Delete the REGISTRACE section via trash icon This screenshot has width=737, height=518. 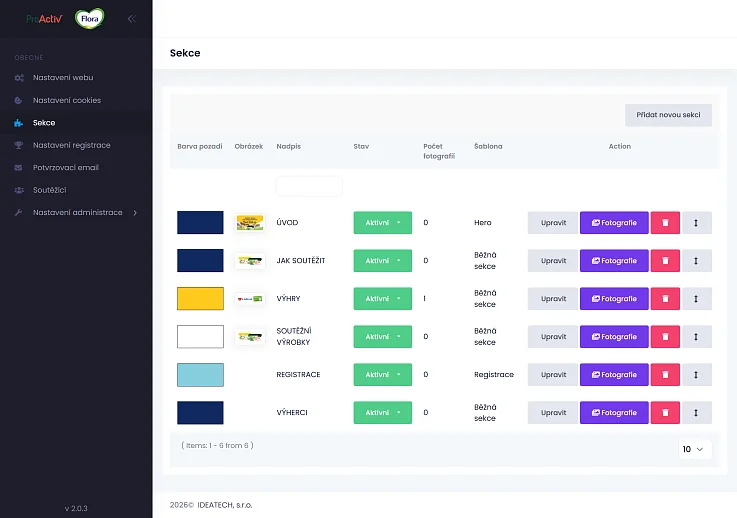click(665, 375)
